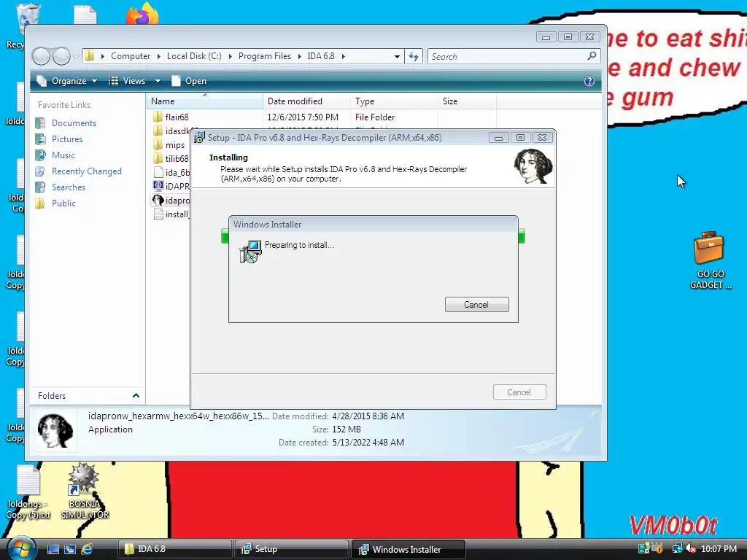Select the idapro installer icon
Image resolution: width=747 pixels, height=560 pixels.
point(158,200)
